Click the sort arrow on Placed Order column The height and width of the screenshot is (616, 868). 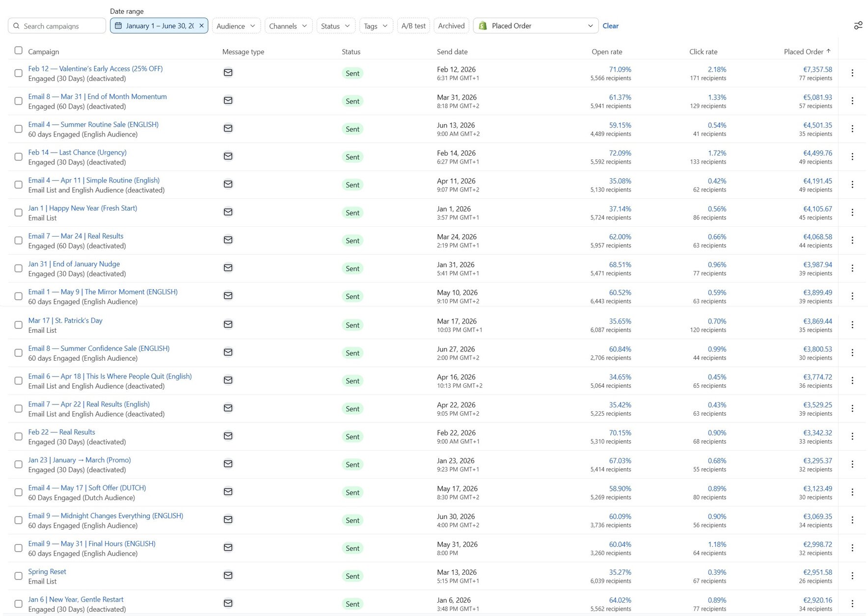[x=828, y=51]
